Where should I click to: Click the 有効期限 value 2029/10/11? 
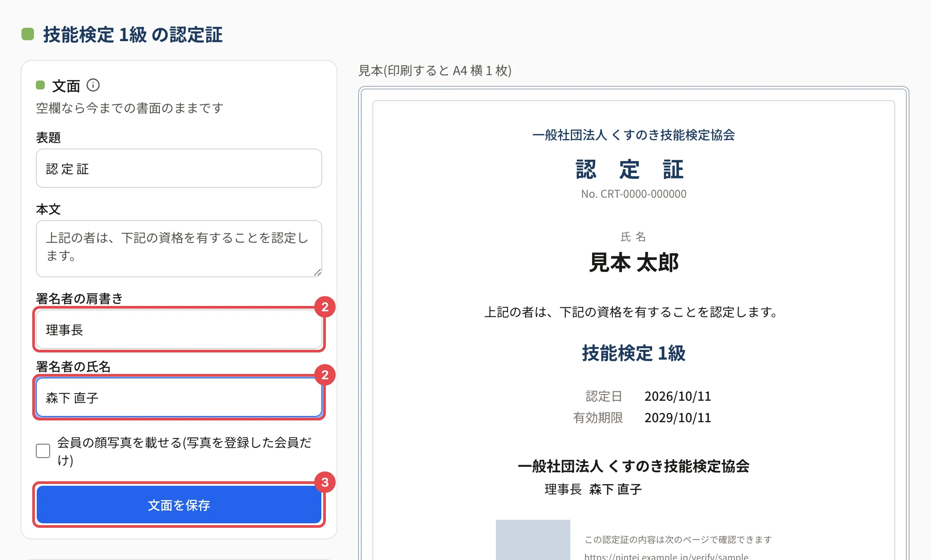click(678, 418)
